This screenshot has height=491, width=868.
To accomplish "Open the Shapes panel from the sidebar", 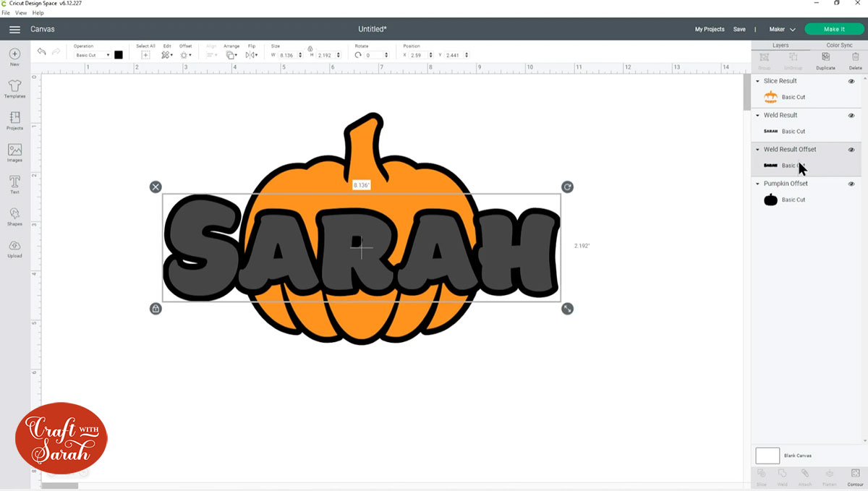I will pyautogui.click(x=14, y=215).
